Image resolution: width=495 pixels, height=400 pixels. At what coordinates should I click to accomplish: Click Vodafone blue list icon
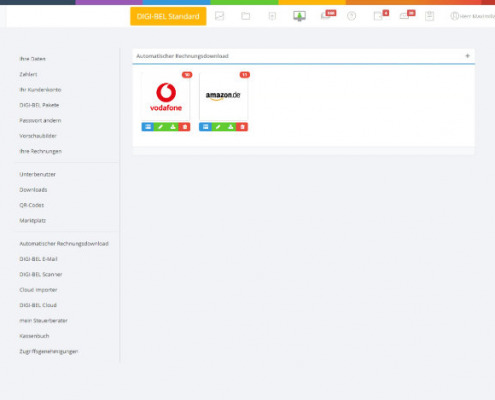148,127
